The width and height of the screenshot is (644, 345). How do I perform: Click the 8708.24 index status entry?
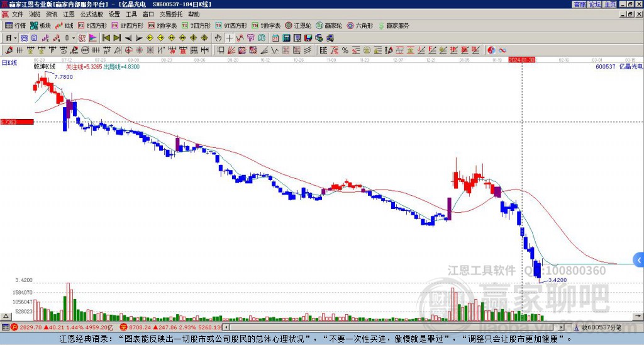click(170, 327)
